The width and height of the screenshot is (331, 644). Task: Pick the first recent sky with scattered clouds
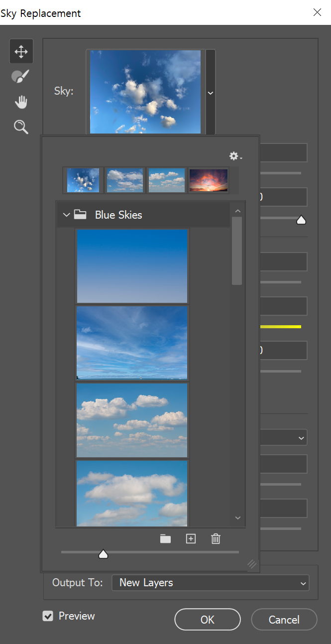(83, 180)
